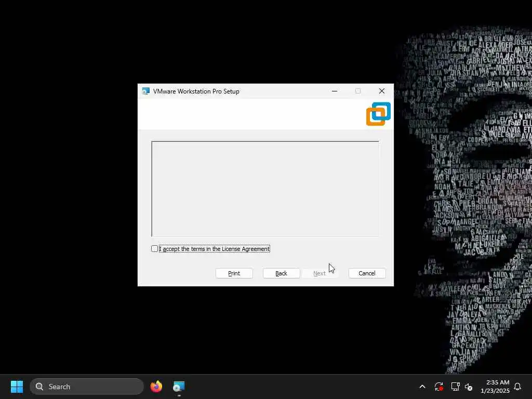Click inside the license agreement text box
Image resolution: width=532 pixels, height=399 pixels.
pos(265,189)
